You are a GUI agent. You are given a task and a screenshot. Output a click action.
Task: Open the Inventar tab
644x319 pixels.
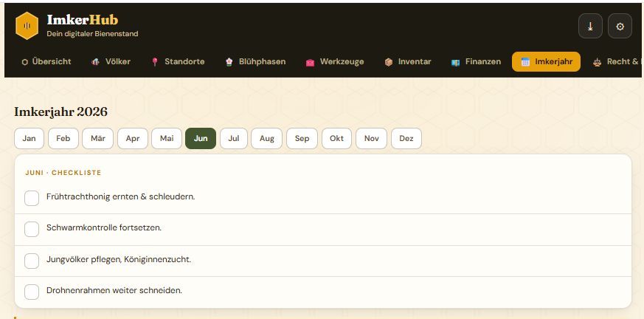point(407,62)
